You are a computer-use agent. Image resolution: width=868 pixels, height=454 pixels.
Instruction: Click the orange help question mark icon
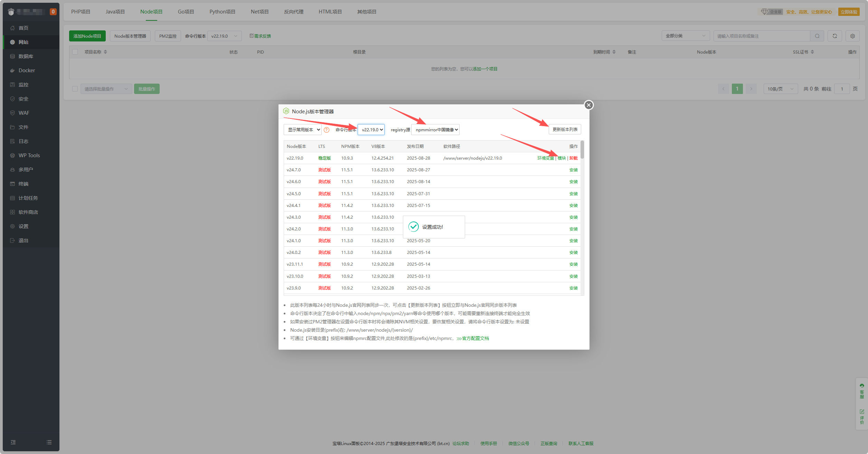point(327,130)
